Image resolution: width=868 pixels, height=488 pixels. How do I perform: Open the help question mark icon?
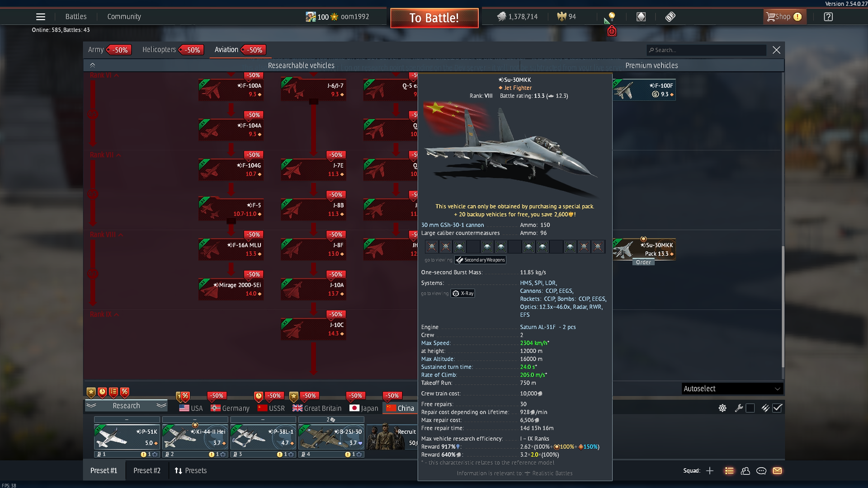[828, 17]
